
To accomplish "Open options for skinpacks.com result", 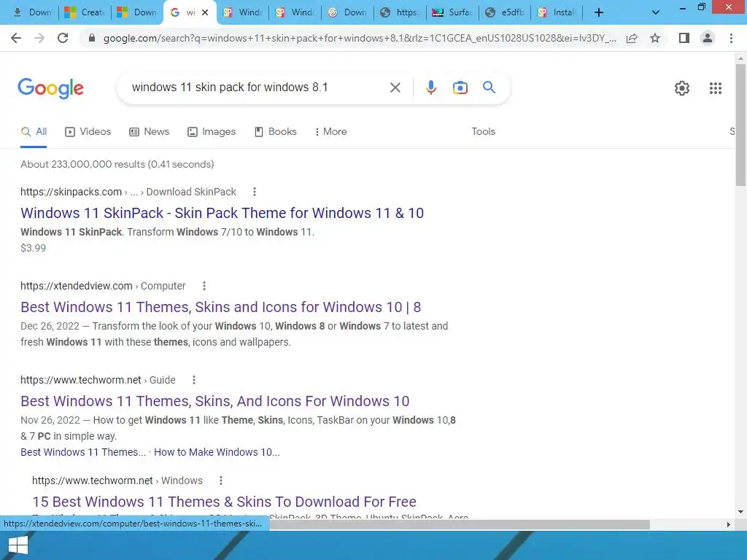I will (255, 192).
